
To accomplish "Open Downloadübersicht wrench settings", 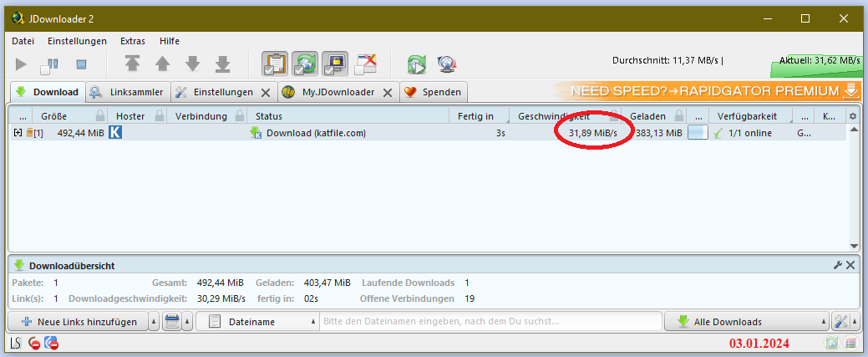I will click(x=838, y=266).
